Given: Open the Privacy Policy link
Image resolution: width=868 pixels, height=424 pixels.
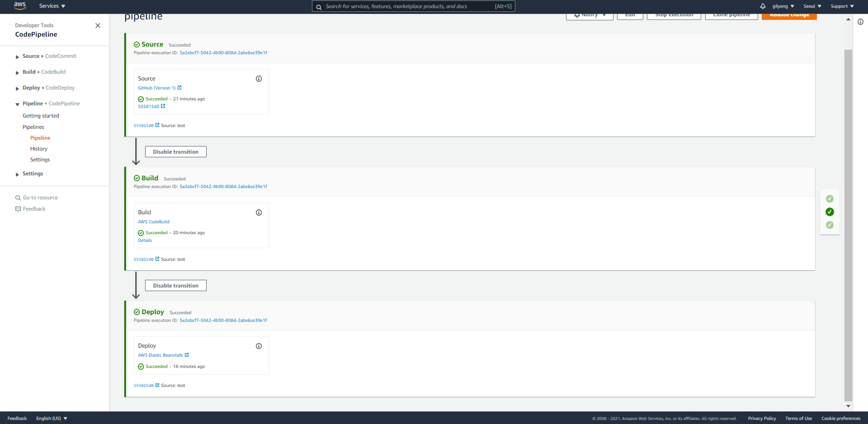Looking at the screenshot, I should tap(762, 419).
